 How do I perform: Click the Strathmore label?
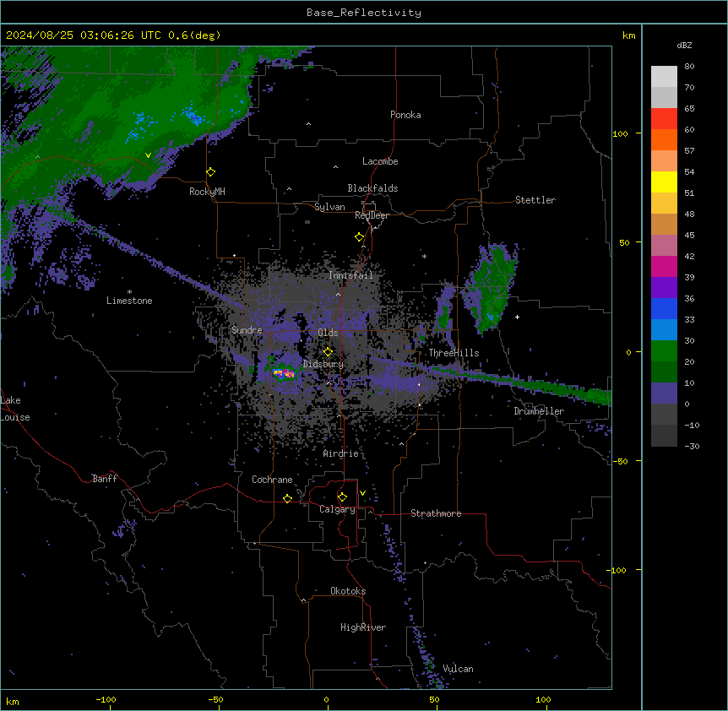pyautogui.click(x=436, y=513)
